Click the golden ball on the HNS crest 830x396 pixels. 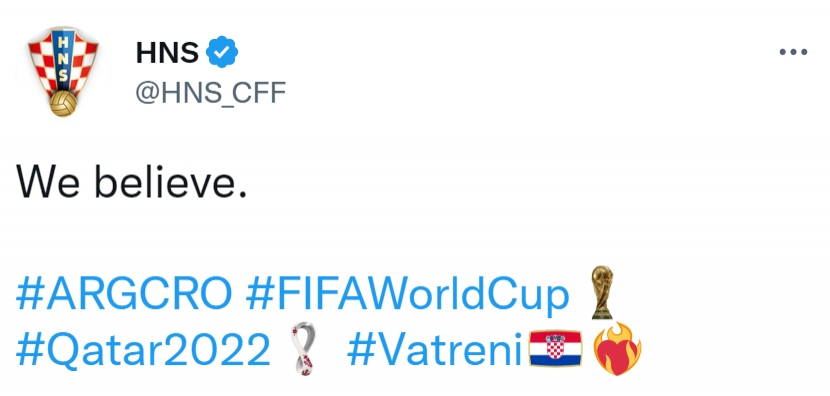coord(64,103)
